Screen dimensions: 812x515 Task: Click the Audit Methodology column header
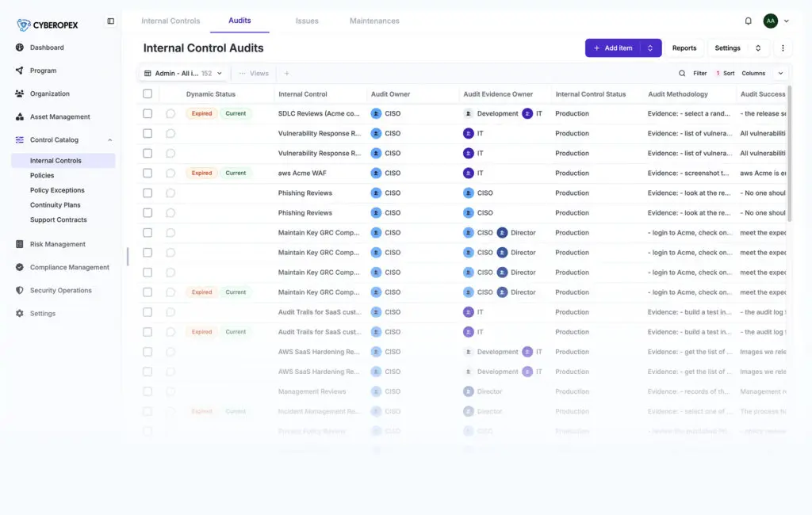[x=678, y=94]
